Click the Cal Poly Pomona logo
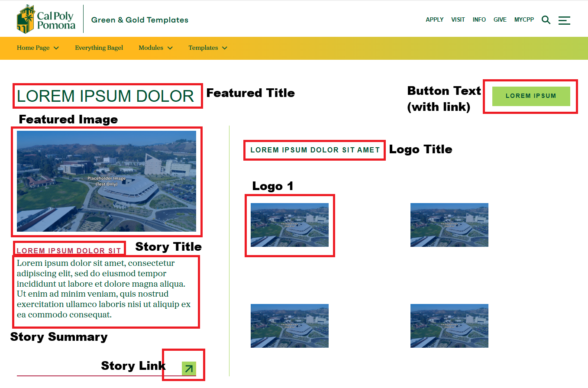This screenshot has width=588, height=388. click(x=46, y=19)
